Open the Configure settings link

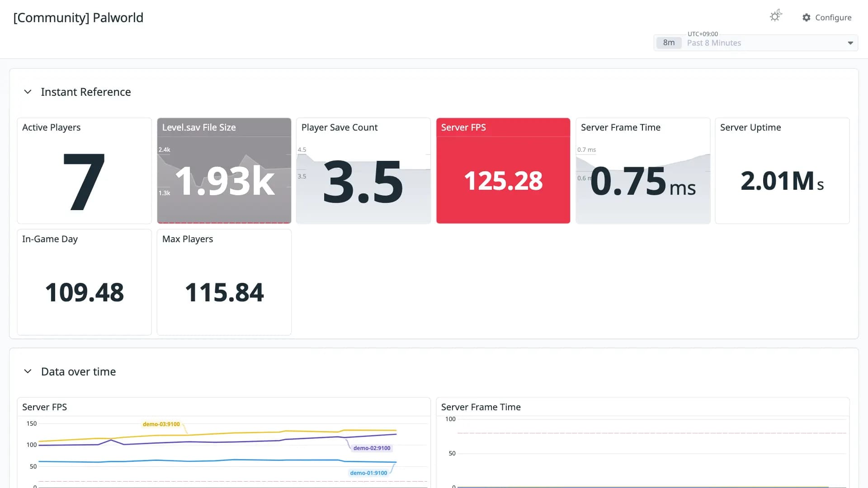coord(827,18)
